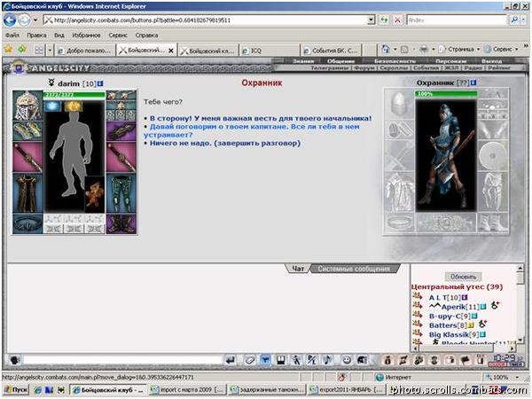
Task: Choose 'В сторону! У меня важная весть' reply
Action: click(x=261, y=119)
